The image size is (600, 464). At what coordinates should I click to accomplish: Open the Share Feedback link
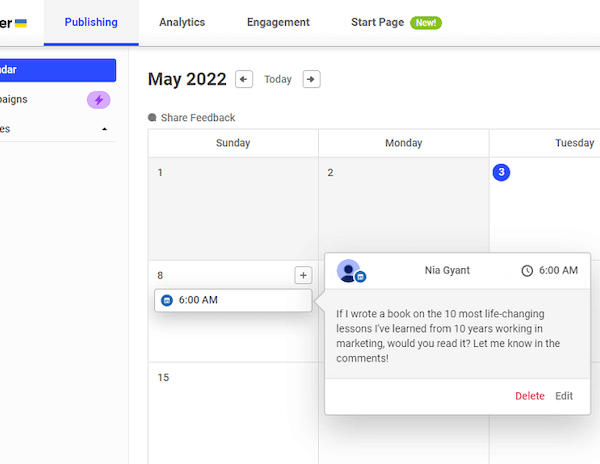(198, 118)
